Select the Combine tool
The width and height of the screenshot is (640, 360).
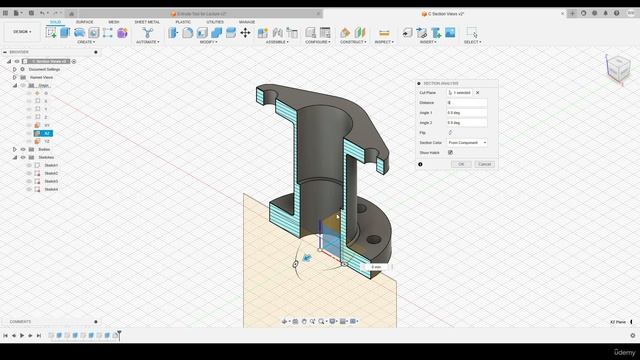[x=216, y=33]
